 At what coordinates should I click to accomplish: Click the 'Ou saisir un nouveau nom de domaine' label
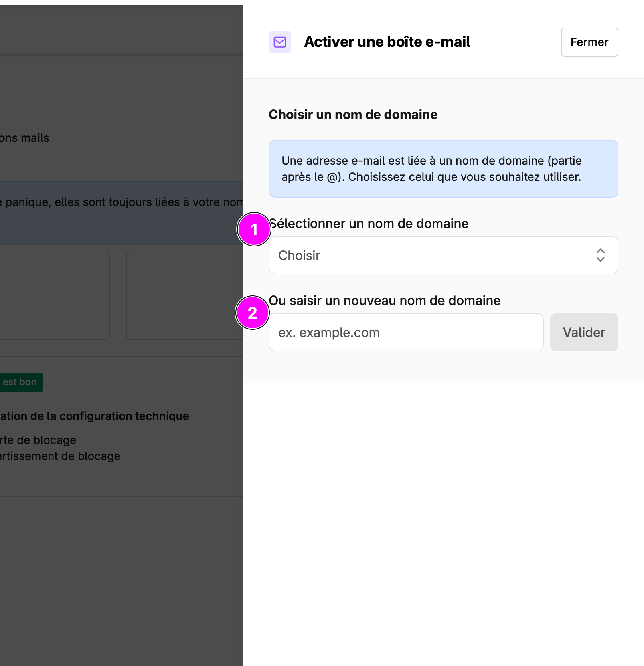pos(385,301)
